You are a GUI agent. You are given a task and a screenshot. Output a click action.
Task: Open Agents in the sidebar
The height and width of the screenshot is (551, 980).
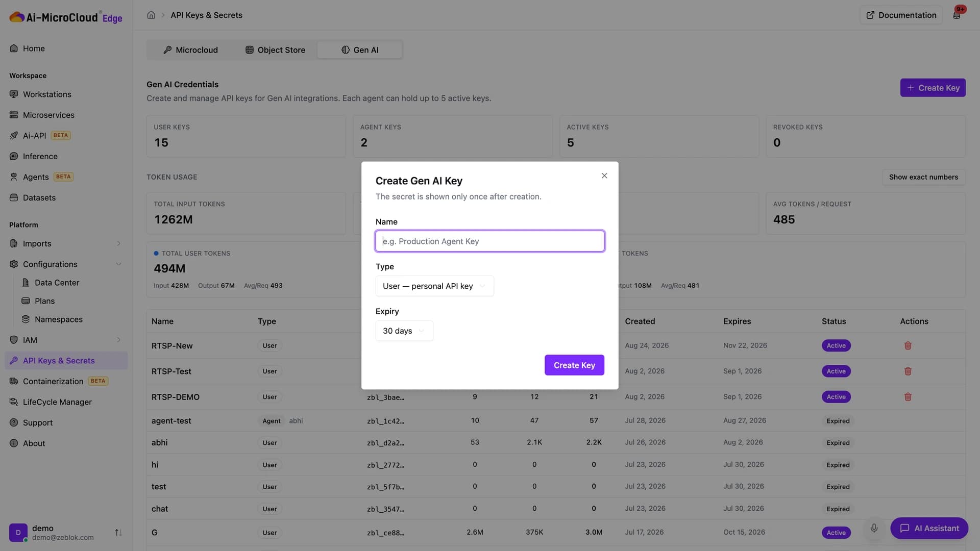(66, 177)
